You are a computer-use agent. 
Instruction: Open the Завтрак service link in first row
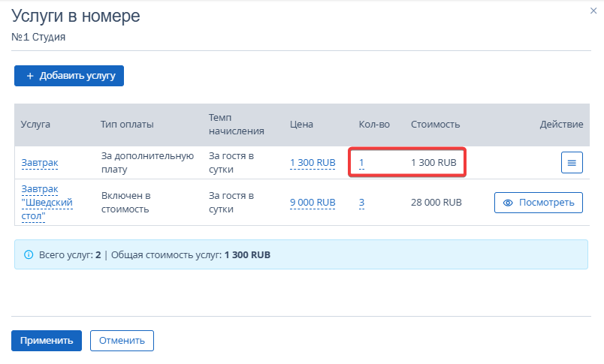click(x=39, y=163)
